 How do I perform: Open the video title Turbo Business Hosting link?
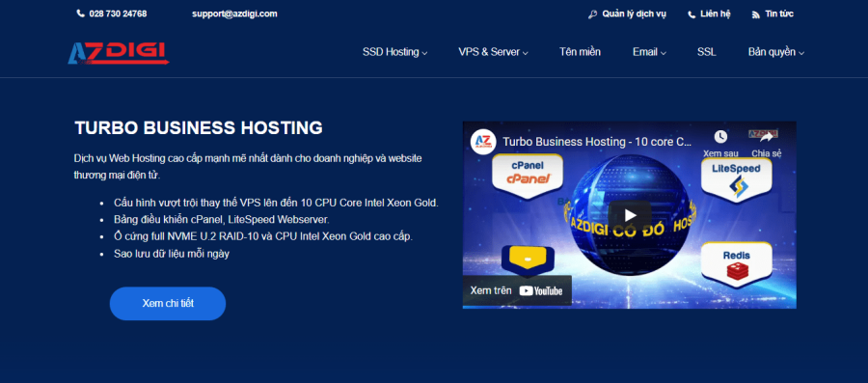pyautogui.click(x=596, y=142)
